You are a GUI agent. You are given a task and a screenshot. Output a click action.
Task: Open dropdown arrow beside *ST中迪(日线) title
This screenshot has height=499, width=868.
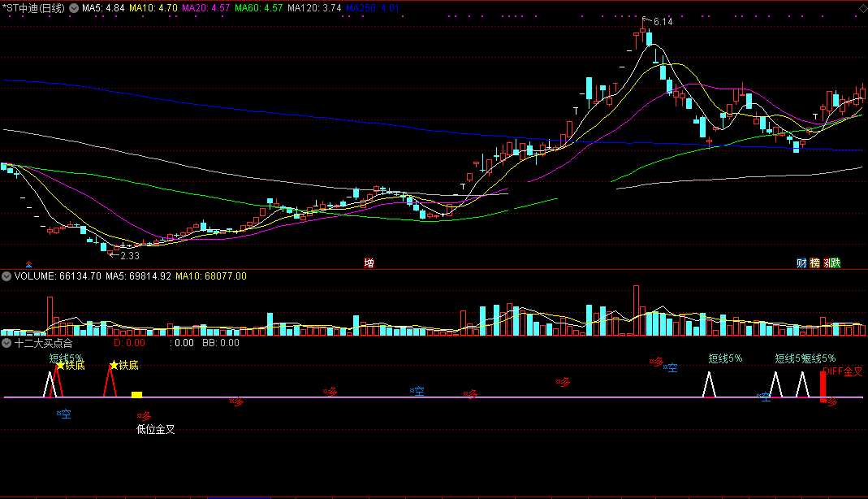point(74,8)
